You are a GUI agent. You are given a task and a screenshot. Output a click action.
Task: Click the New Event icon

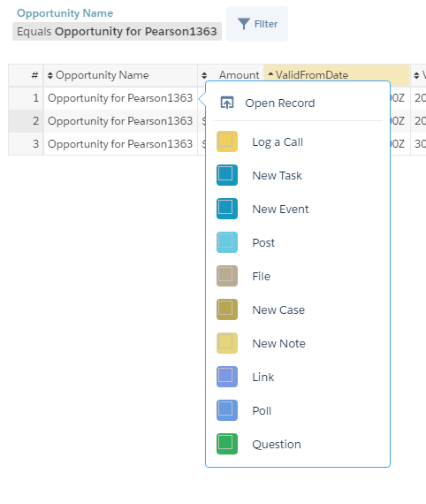point(227,209)
